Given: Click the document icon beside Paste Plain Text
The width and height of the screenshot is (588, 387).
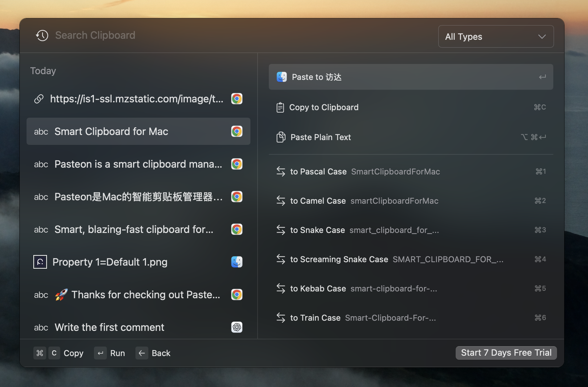Looking at the screenshot, I should tap(281, 137).
